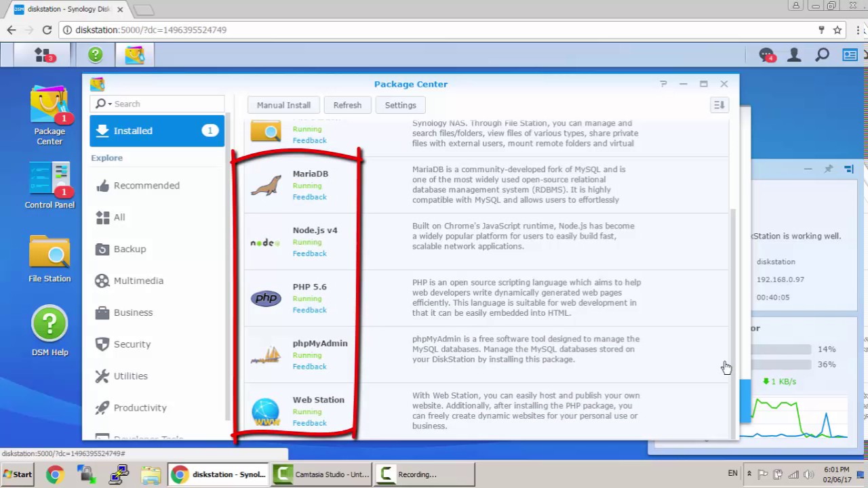Open the phpMyAdmin Feedback link

pyautogui.click(x=309, y=366)
